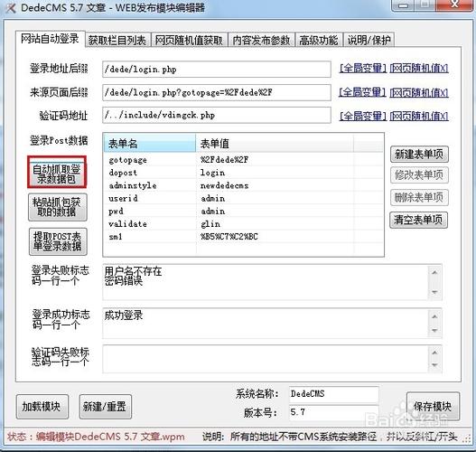Screen dimensions: 476x452
Task: Click 网页随机值 link for 验证码地址
Action: [x=419, y=116]
